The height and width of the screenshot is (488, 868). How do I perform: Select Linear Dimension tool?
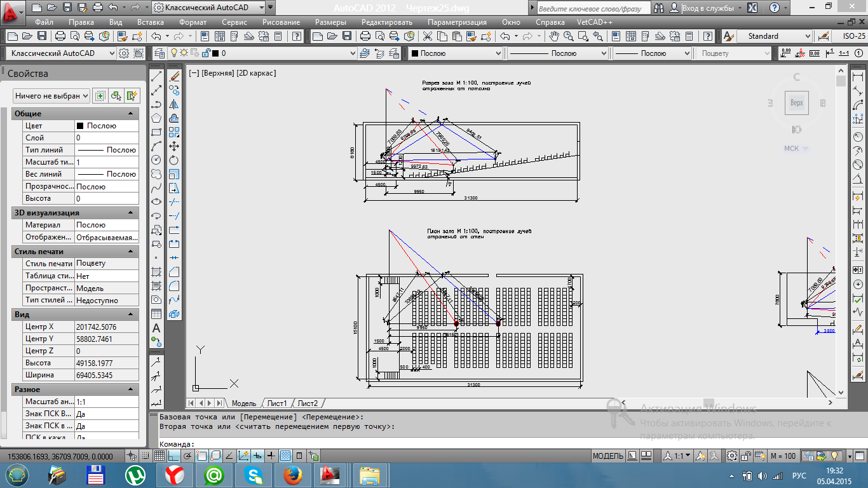(x=858, y=77)
